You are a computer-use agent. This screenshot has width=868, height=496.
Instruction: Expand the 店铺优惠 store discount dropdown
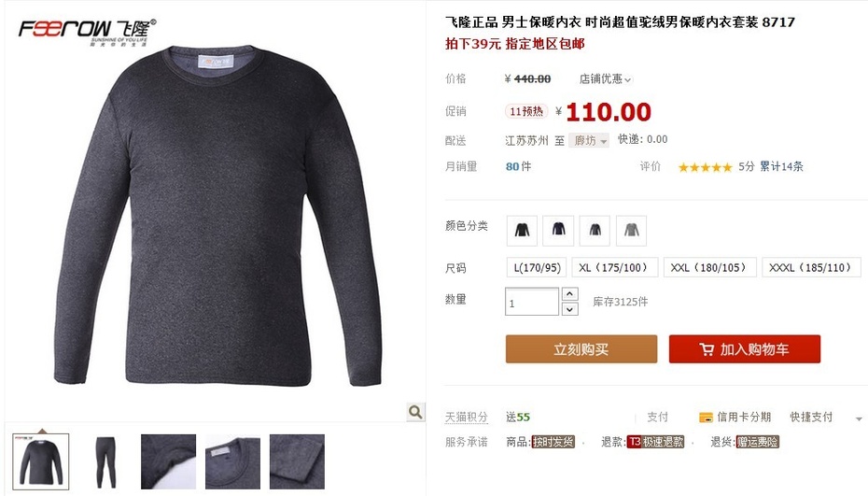[x=605, y=79]
